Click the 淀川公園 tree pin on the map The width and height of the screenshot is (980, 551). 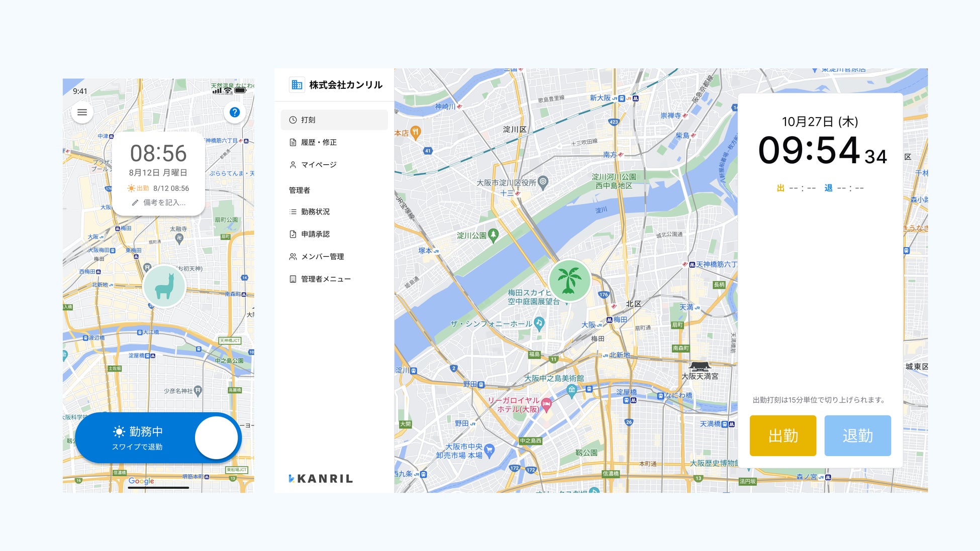pyautogui.click(x=494, y=235)
